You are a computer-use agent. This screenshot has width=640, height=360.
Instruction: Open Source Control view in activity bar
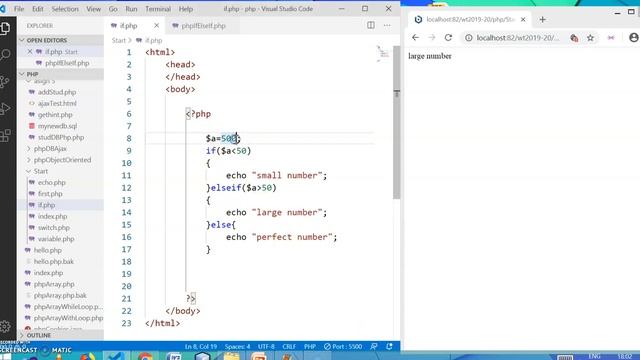[5, 82]
